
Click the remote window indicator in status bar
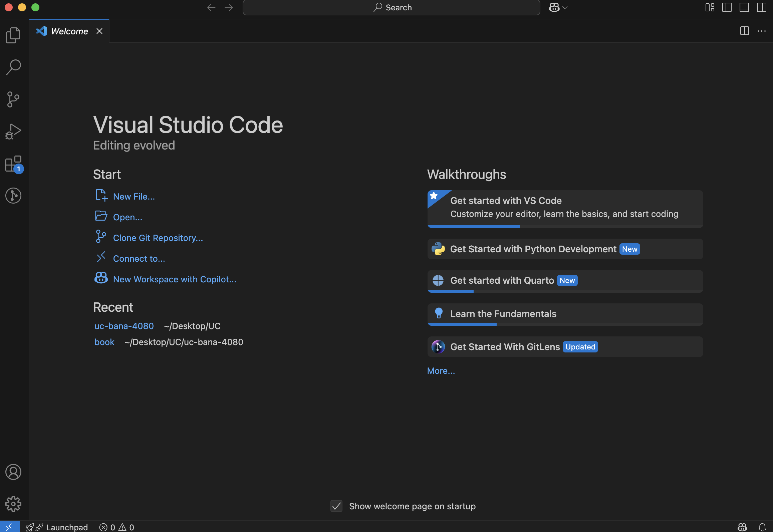[10, 527]
